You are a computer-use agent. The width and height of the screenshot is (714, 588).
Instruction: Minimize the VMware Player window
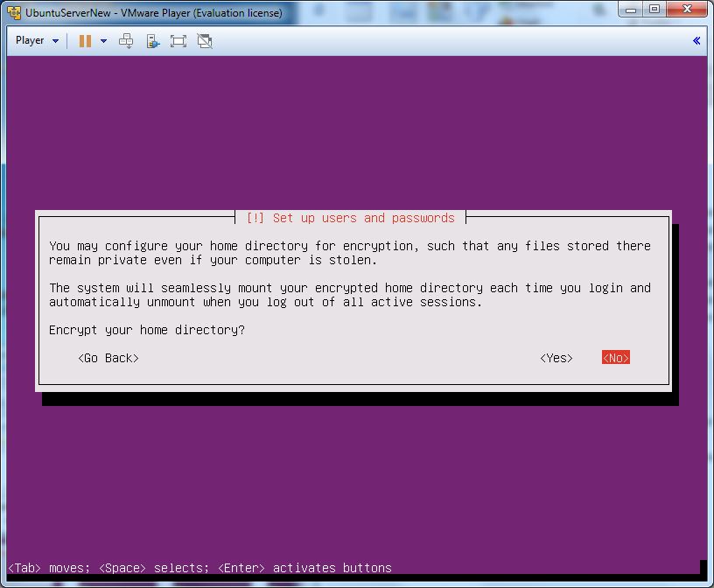point(632,10)
